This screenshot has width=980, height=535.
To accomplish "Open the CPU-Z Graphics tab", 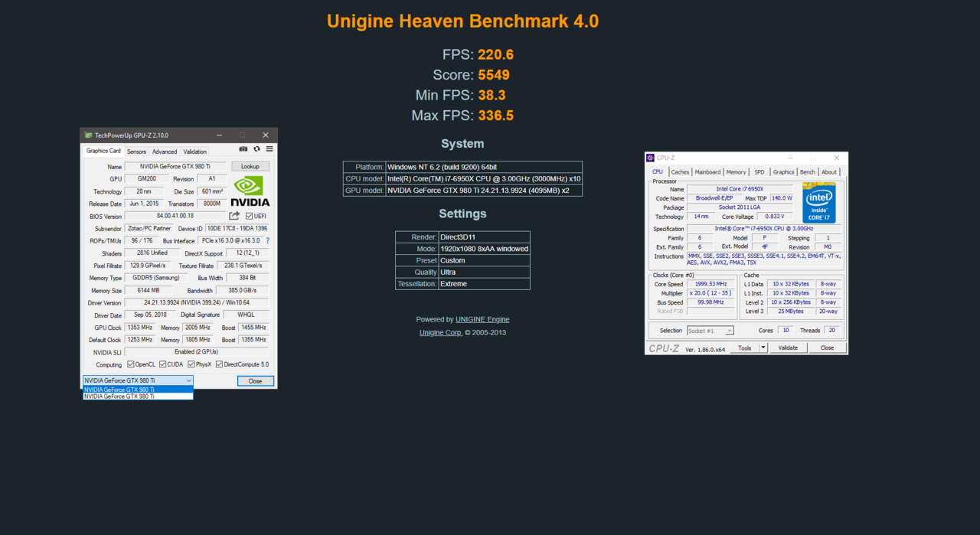I will tap(783, 172).
